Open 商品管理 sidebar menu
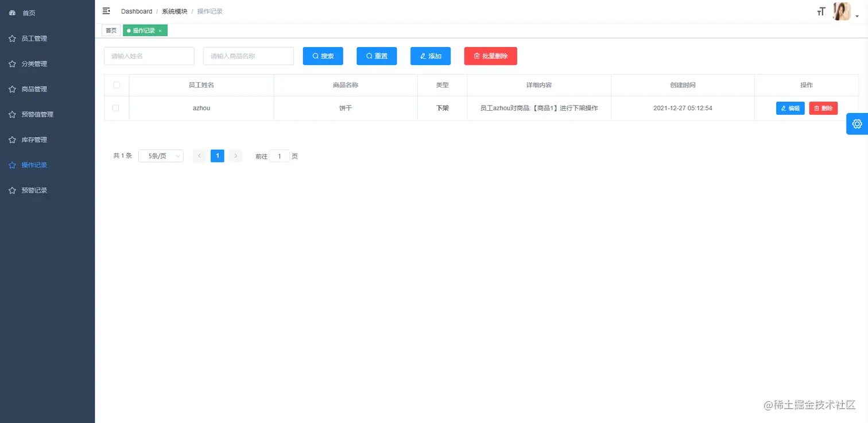The width and height of the screenshot is (868, 423). [x=47, y=89]
